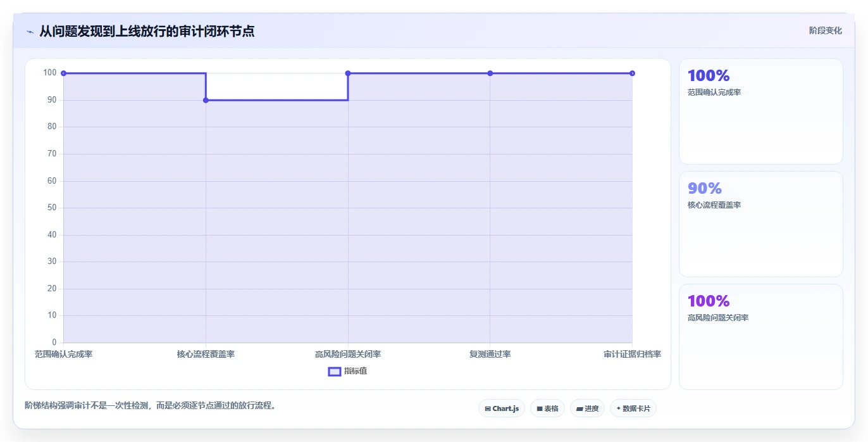Click the chart data point for 审计证据归档率
The height and width of the screenshot is (442, 868).
coord(632,73)
